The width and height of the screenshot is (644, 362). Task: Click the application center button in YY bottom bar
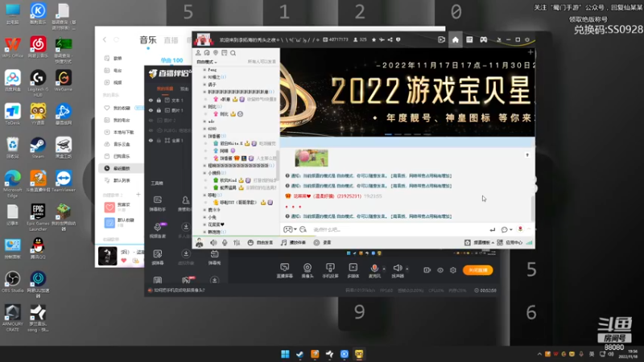[x=510, y=243]
